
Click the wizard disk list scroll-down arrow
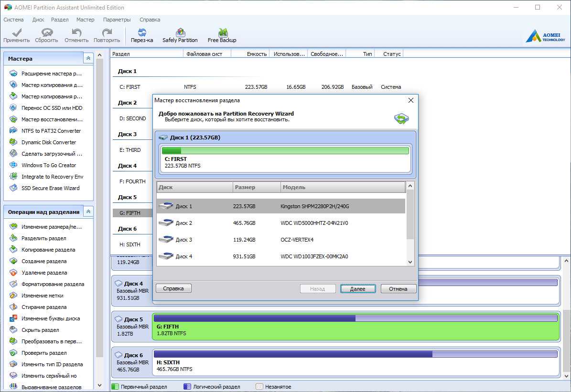click(x=410, y=262)
